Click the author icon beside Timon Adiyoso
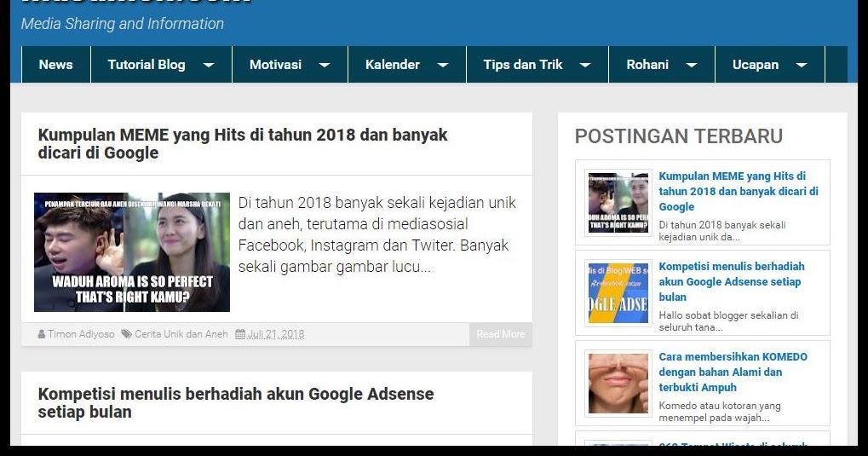The height and width of the screenshot is (456, 868). pos(42,334)
